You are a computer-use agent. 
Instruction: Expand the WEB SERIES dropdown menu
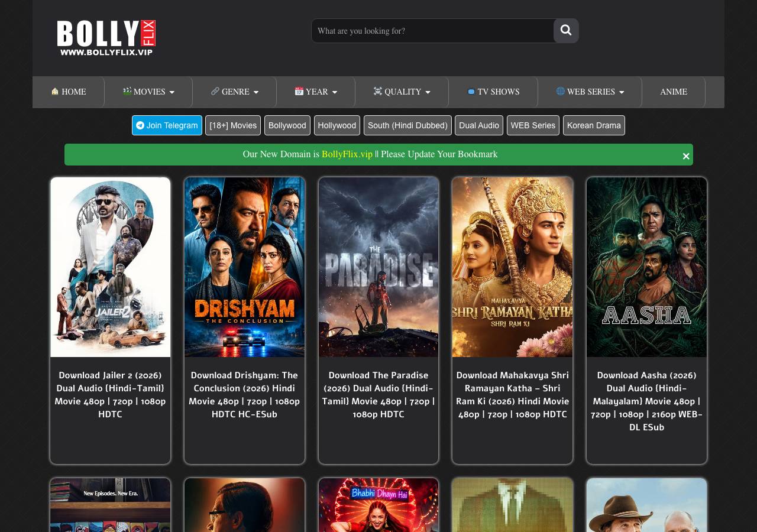click(x=590, y=92)
